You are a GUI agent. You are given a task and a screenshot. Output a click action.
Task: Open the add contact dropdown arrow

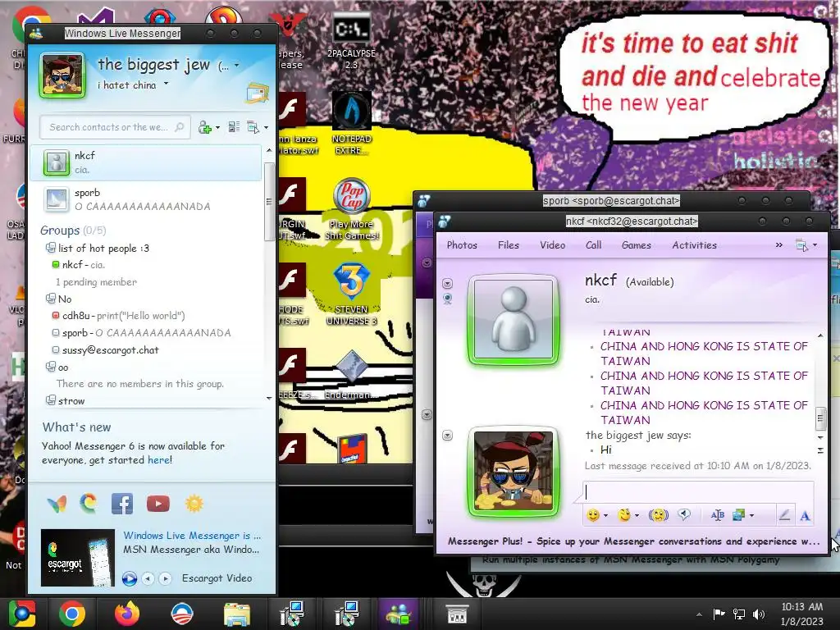[217, 127]
